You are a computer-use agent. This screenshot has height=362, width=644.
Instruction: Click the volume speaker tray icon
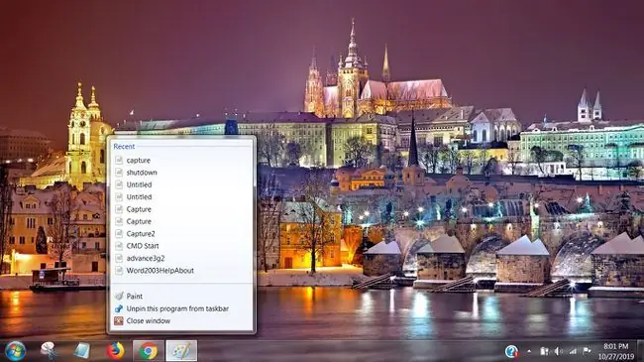pos(558,351)
